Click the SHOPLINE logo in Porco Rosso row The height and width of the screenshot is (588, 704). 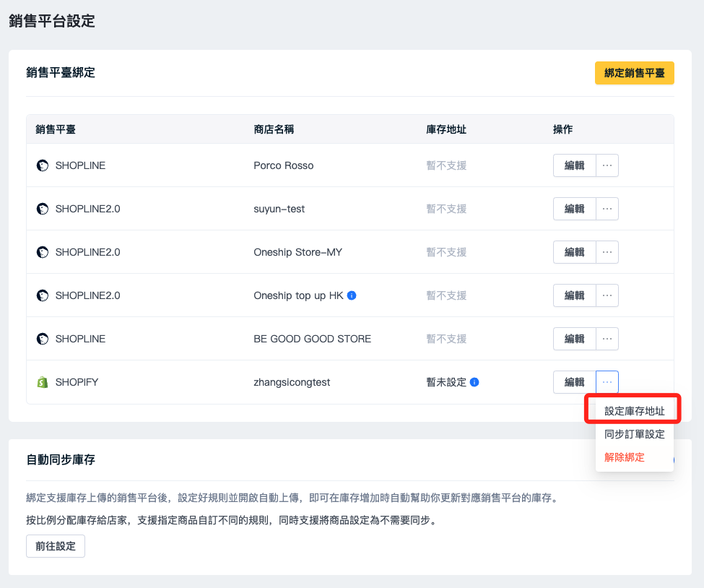tap(42, 165)
